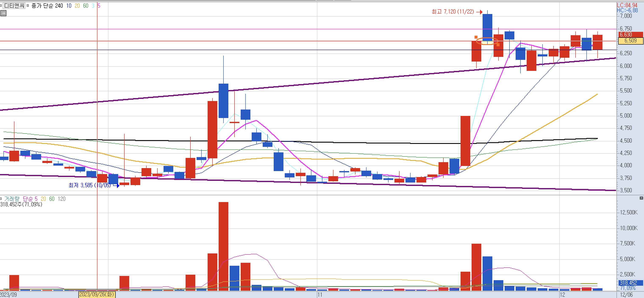Click the 디티앤씨 stock name button
The height and width of the screenshot is (298, 644).
[x=14, y=6]
